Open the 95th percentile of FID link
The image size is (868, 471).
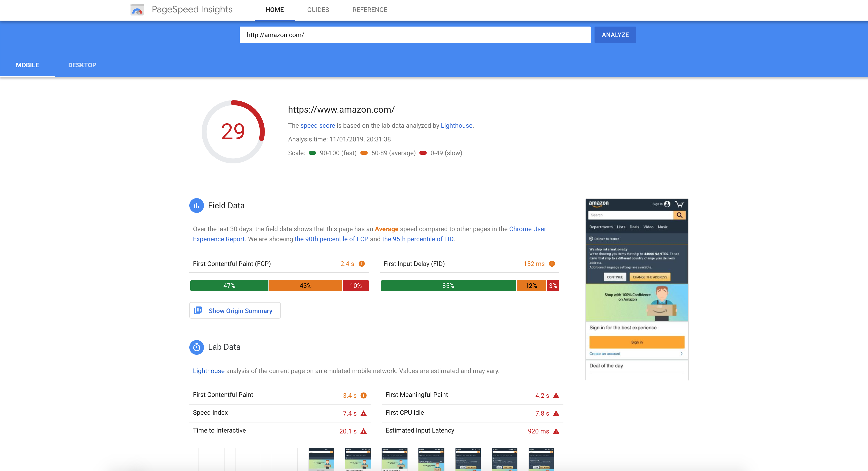click(418, 239)
